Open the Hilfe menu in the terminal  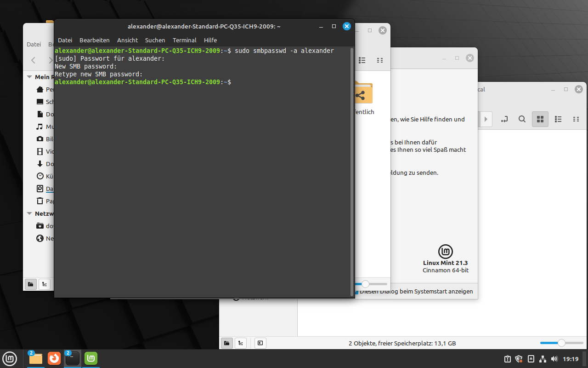click(x=210, y=40)
